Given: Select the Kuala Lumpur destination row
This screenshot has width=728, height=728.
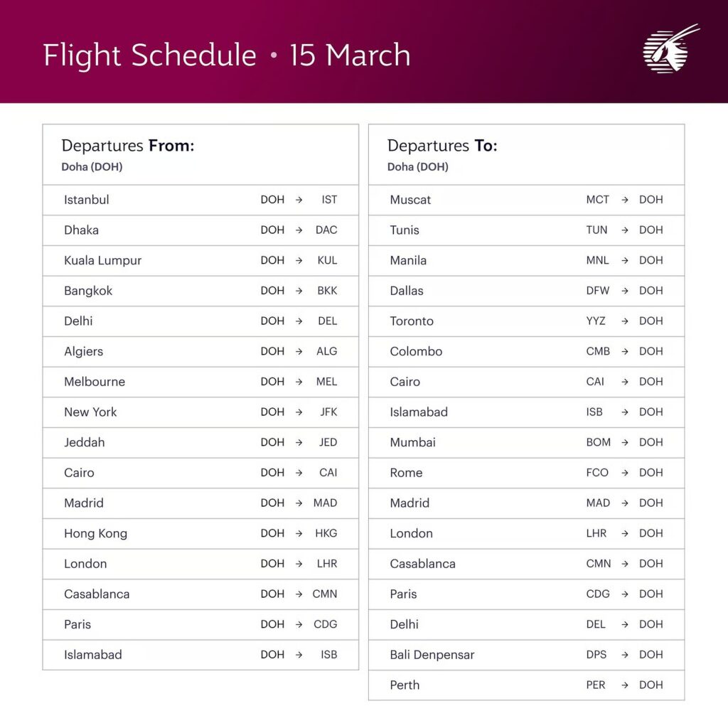Looking at the screenshot, I should (200, 260).
